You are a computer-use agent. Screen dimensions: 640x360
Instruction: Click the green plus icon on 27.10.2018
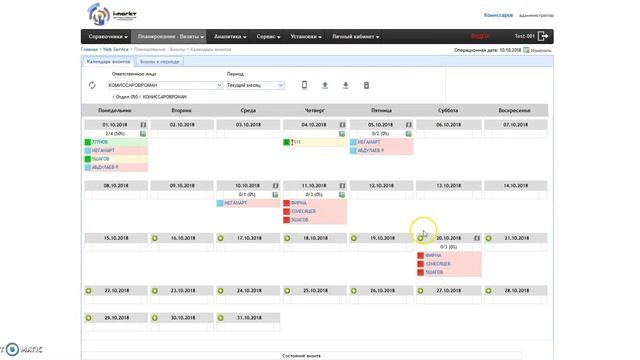click(420, 291)
